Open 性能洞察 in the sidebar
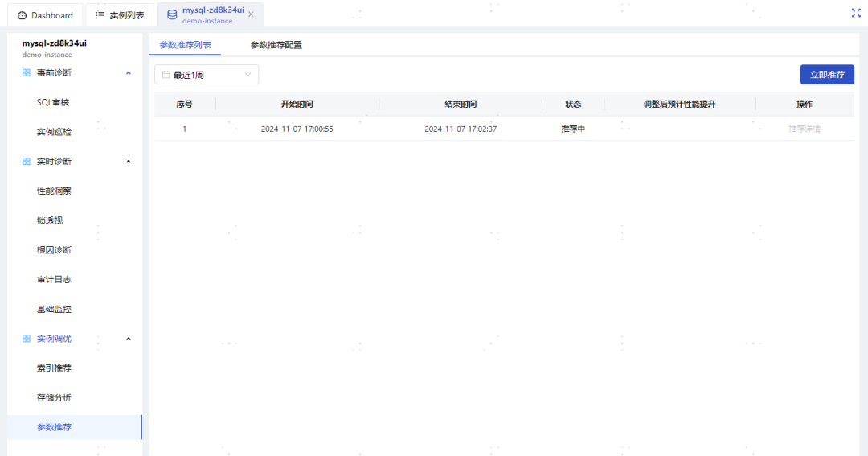Viewport: 868px width, 456px height. [55, 191]
